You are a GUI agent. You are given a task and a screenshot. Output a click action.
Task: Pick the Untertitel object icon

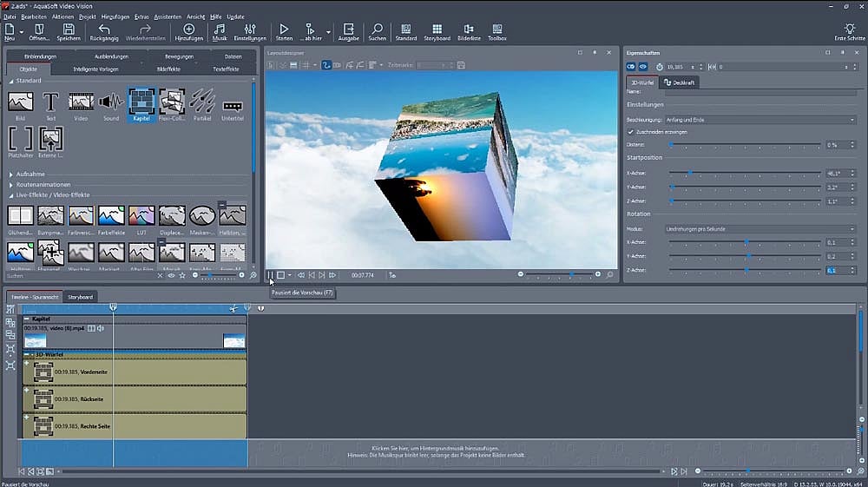(x=232, y=106)
